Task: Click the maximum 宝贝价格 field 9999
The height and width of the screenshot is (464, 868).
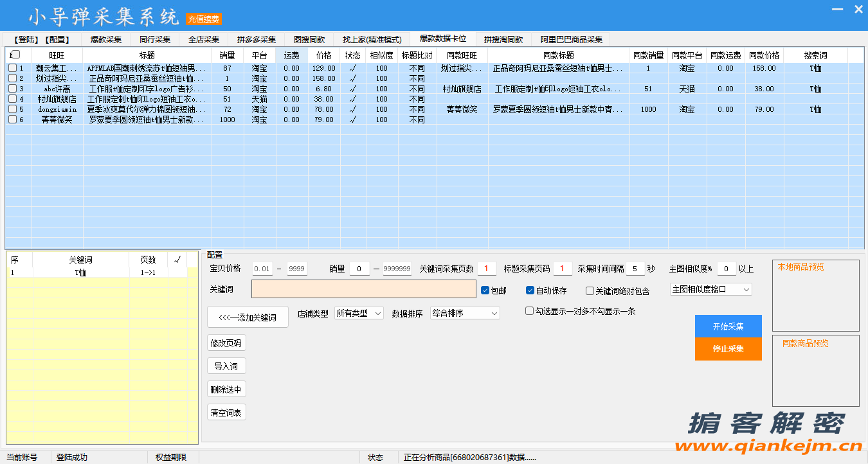Action: [297, 269]
